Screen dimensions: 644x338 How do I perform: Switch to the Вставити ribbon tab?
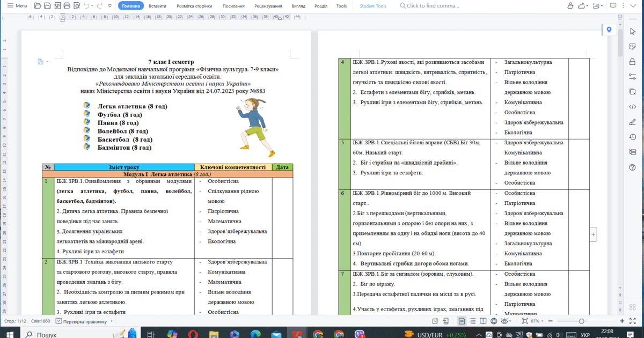tap(157, 6)
